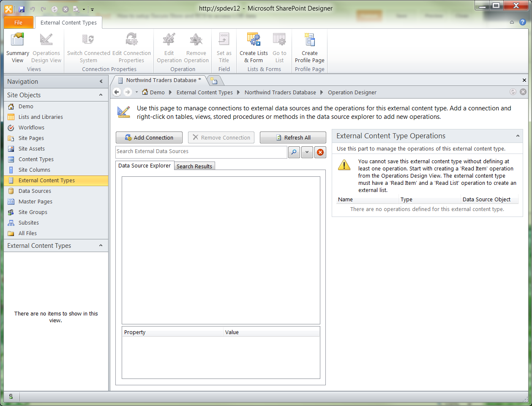Open SharePoint Designer help icon
Screen dimensions: 532x406
(x=523, y=22)
